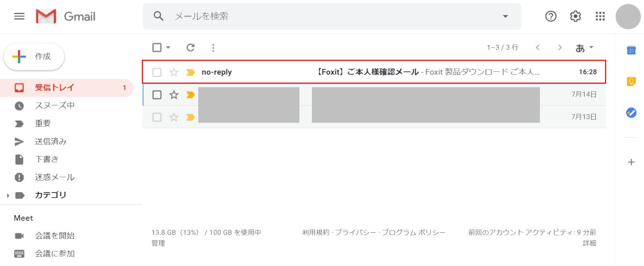
Task: Go to older messages arrow
Action: tap(560, 47)
